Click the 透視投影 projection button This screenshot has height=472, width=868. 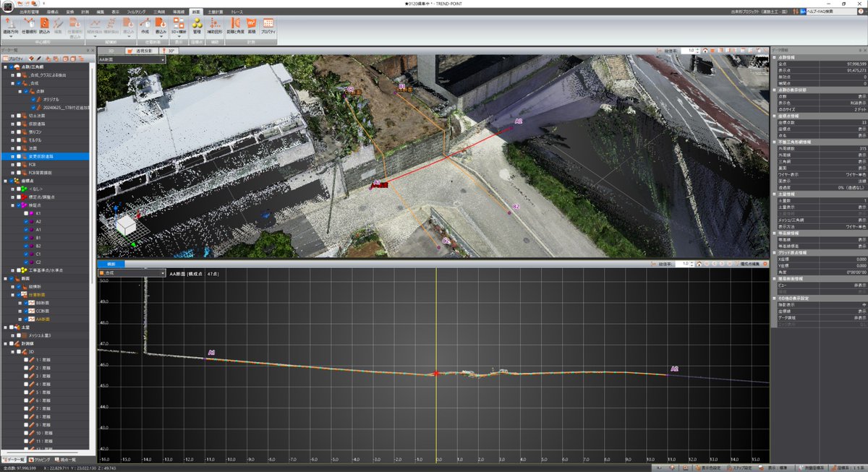point(140,51)
